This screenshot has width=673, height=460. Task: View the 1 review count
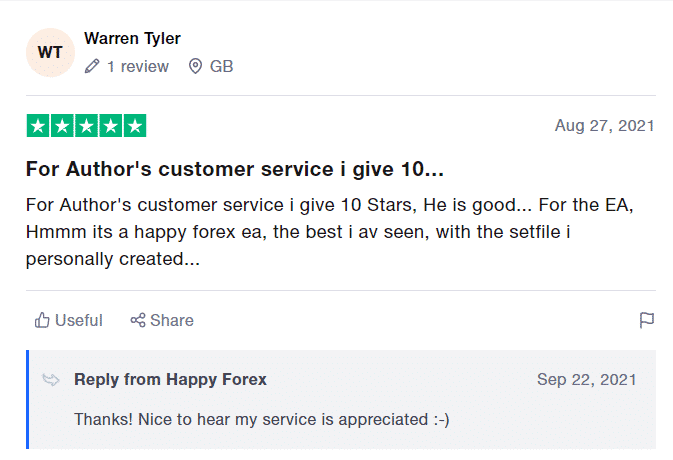(x=138, y=67)
